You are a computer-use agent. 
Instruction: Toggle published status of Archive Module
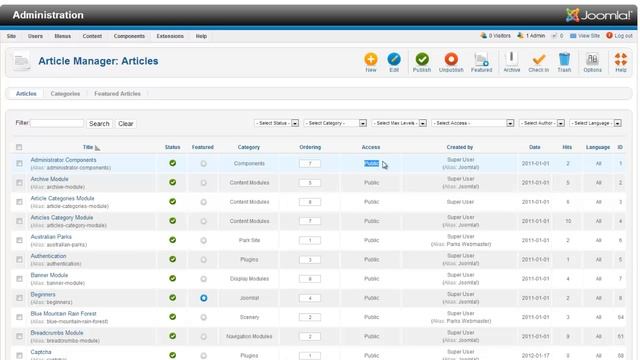coord(173,182)
